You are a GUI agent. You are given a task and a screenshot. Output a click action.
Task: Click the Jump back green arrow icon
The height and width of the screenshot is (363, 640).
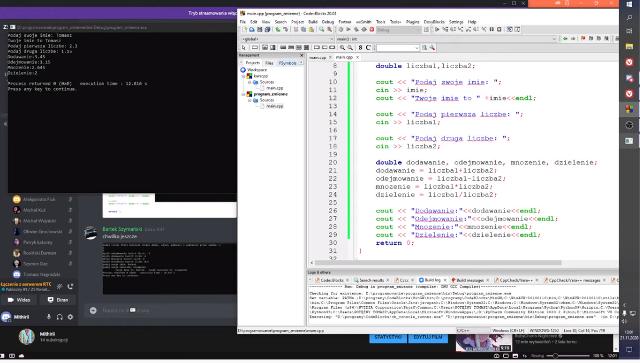point(565,38)
